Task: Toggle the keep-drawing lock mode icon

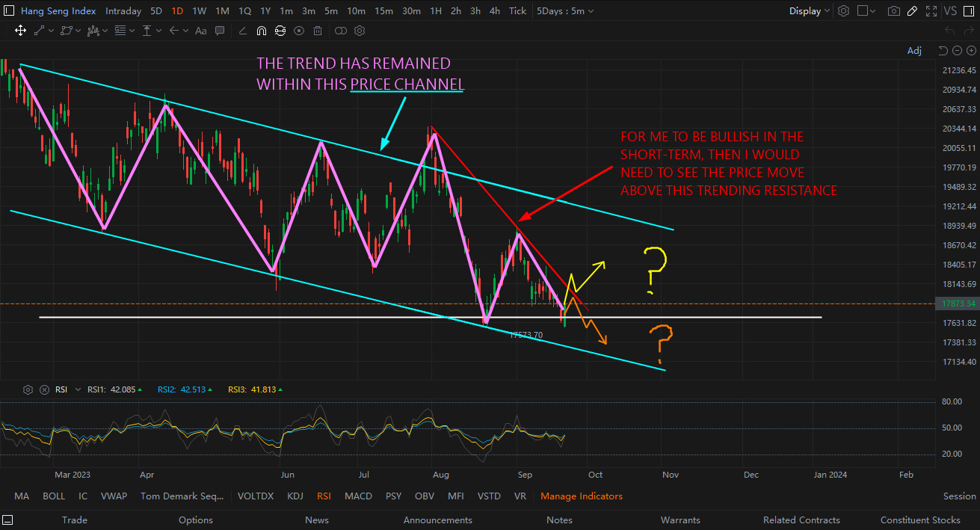Action: coord(280,31)
